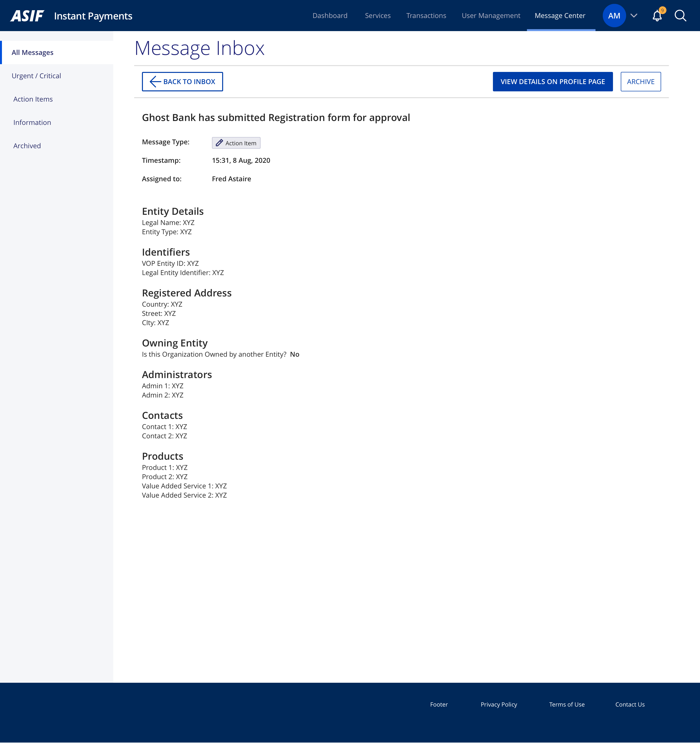Click the pencil Action Item badge
700x743 pixels.
(x=236, y=143)
